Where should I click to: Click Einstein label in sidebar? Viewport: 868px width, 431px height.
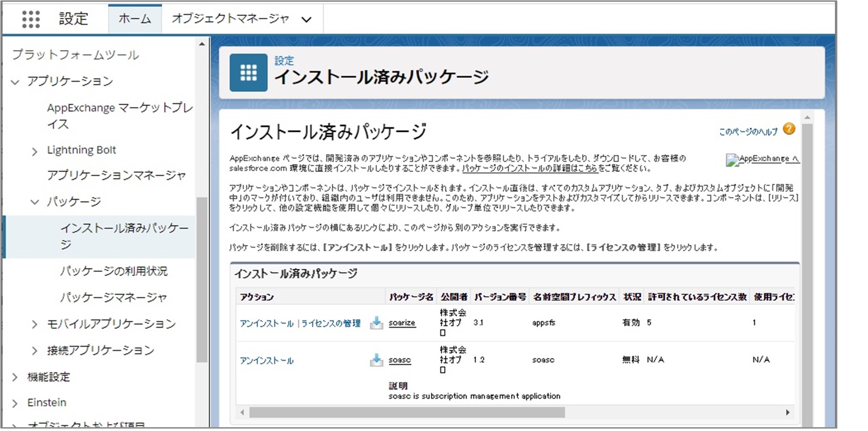[x=47, y=402]
